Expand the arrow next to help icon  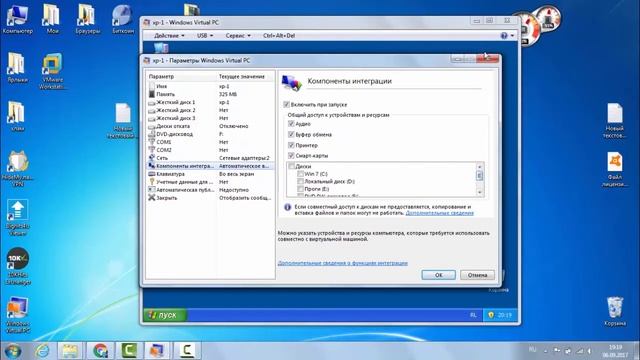pos(512,36)
